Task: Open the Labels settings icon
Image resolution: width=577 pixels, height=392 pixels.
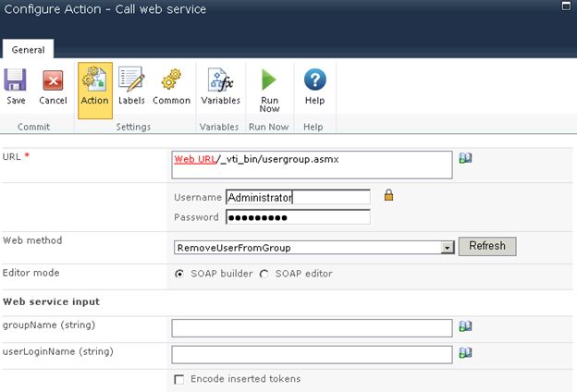Action: pyautogui.click(x=131, y=79)
